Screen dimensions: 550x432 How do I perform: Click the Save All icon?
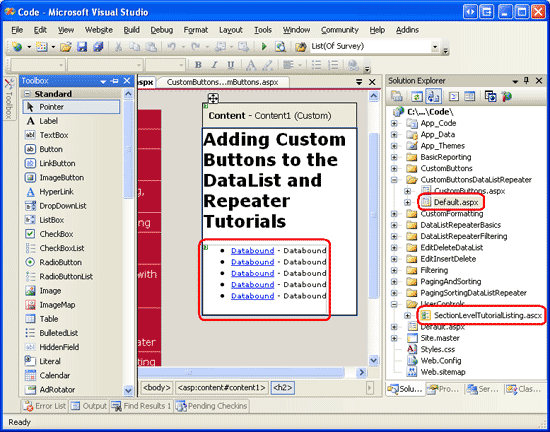98,47
